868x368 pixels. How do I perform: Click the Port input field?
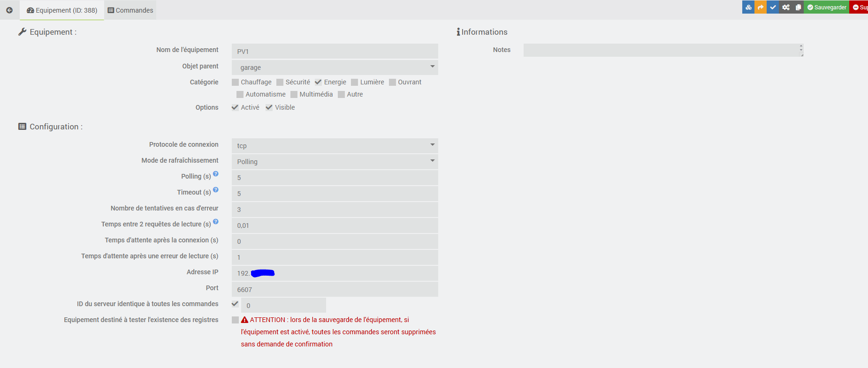(x=335, y=289)
